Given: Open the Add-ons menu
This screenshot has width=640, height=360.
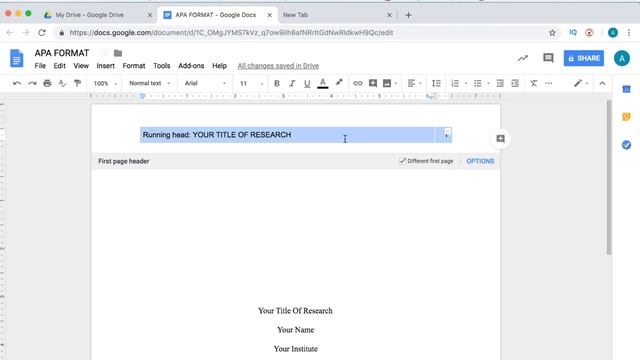Looking at the screenshot, I should pos(191,66).
